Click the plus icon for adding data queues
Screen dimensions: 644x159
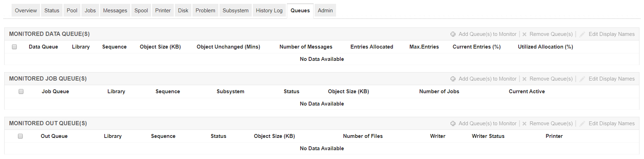(453, 34)
